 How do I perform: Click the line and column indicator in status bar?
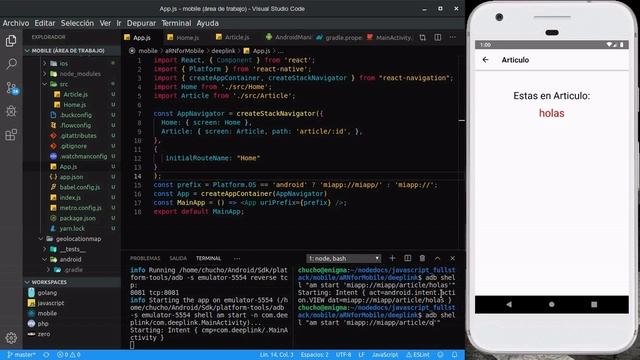point(276,355)
